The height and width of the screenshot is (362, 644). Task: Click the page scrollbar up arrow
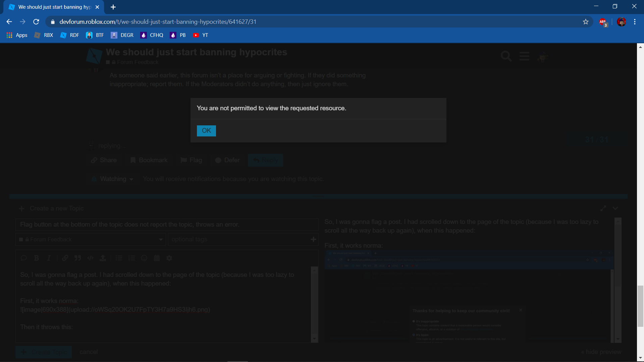click(640, 47)
